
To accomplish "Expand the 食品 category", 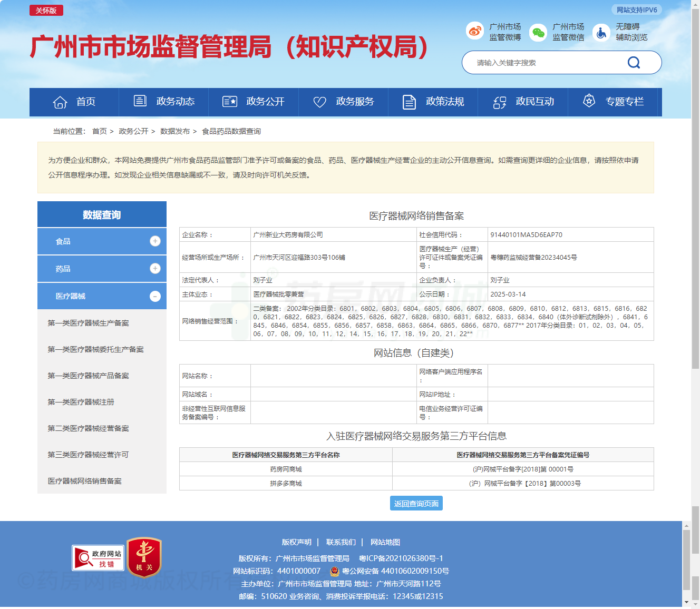I will click(x=154, y=241).
